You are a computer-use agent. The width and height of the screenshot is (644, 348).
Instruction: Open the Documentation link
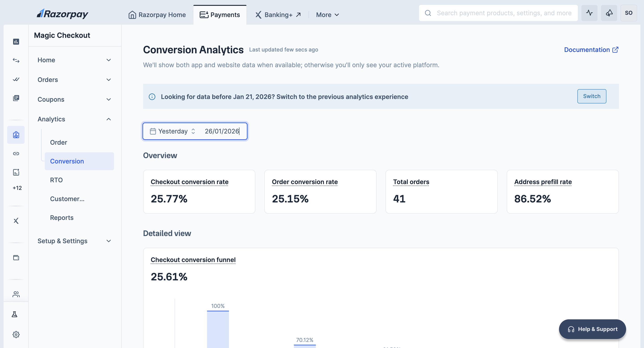click(x=591, y=49)
